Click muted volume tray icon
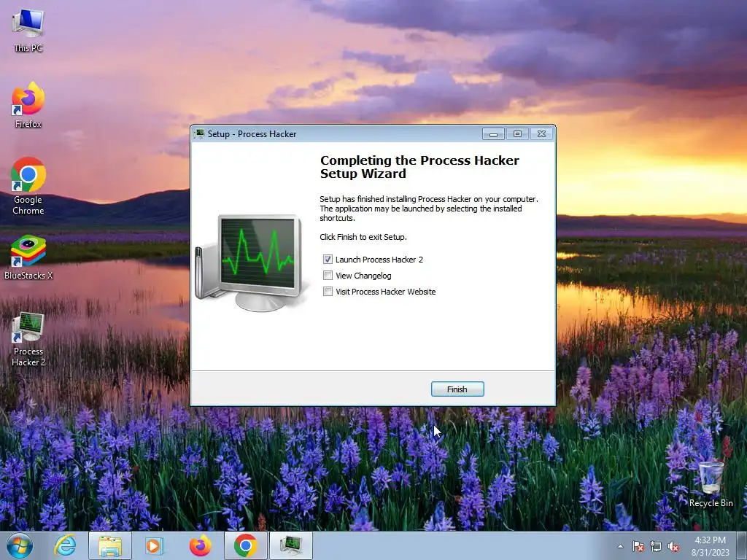Image resolution: width=747 pixels, height=560 pixels. point(673,546)
